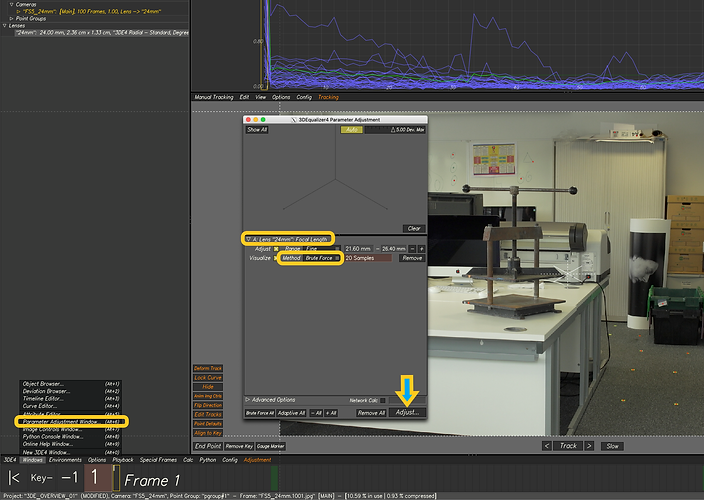Image resolution: width=704 pixels, height=500 pixels.
Task: Open the Manual Tracking menu
Action: [214, 97]
